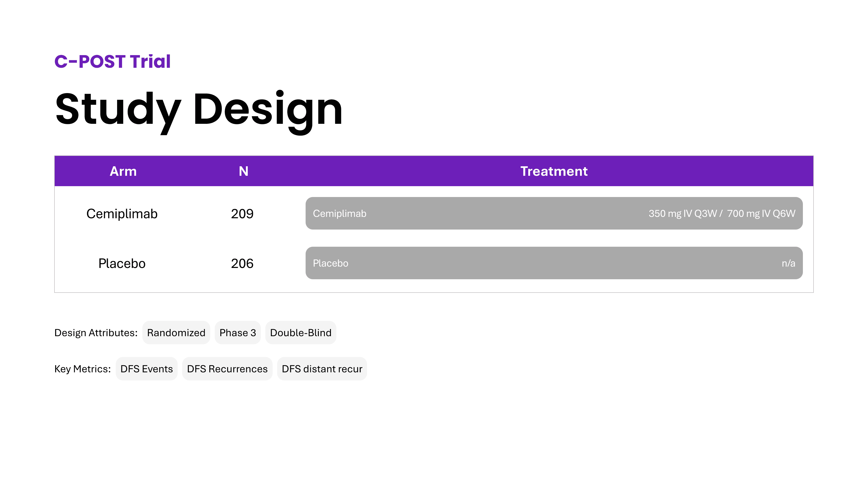Image resolution: width=868 pixels, height=488 pixels.
Task: Select the Randomized attribute chip
Action: pyautogui.click(x=176, y=332)
